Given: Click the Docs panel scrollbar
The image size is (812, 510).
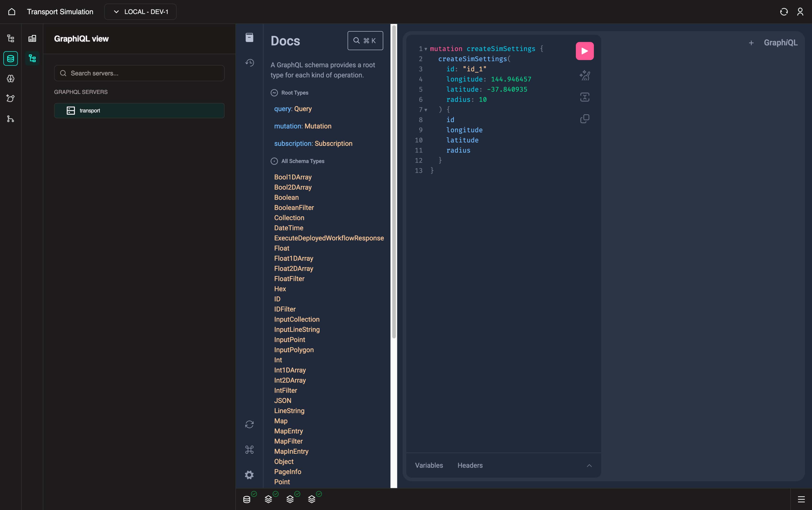Looking at the screenshot, I should click(394, 182).
